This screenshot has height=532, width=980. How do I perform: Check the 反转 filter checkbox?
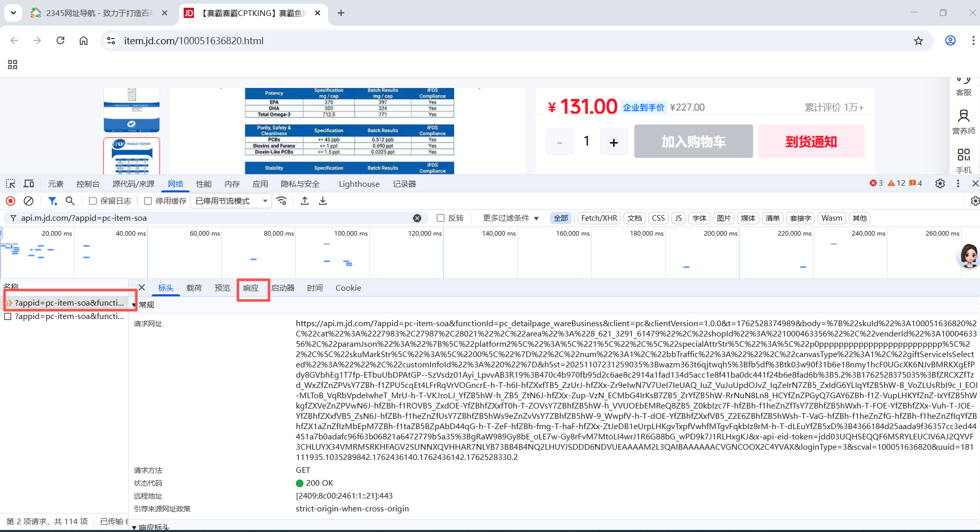click(441, 218)
